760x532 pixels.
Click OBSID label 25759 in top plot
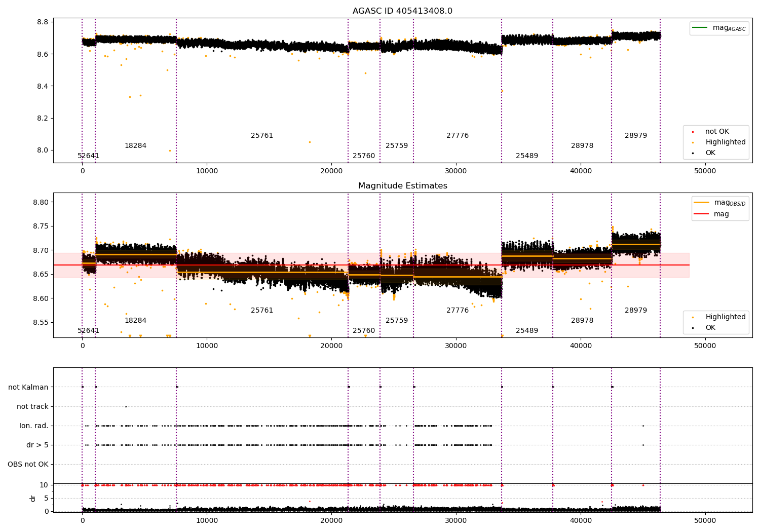pos(397,146)
